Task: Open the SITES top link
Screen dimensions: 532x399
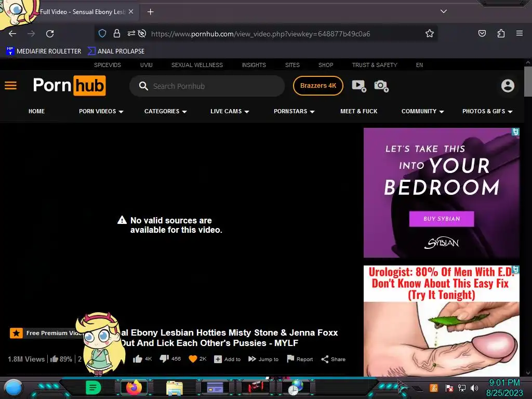Action: (x=292, y=65)
